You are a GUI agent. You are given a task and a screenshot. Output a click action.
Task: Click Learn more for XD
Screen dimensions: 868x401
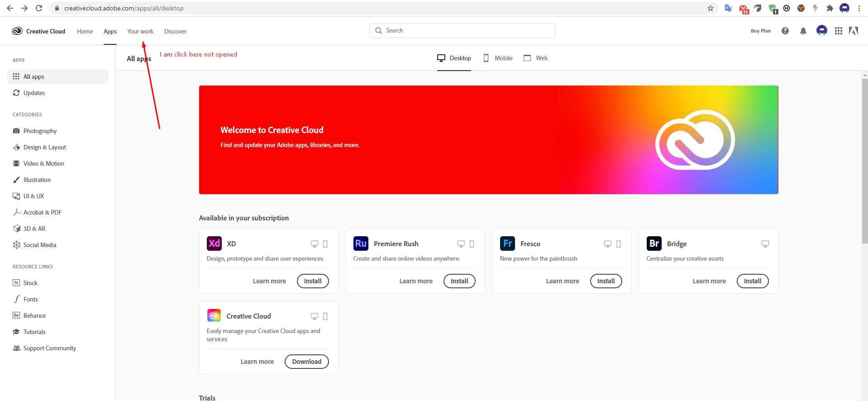point(269,281)
